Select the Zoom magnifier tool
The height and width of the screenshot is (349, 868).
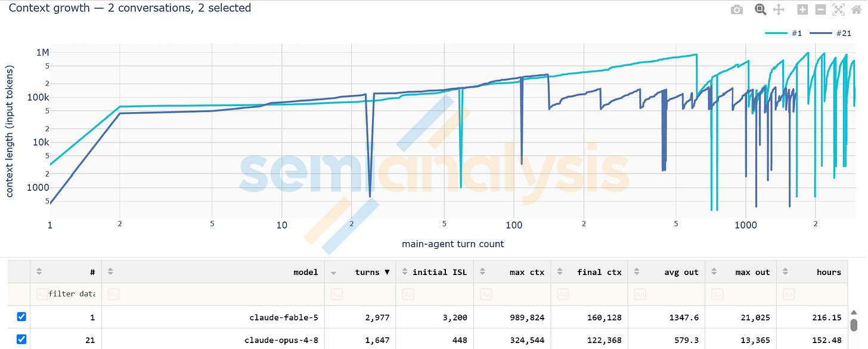(x=760, y=10)
